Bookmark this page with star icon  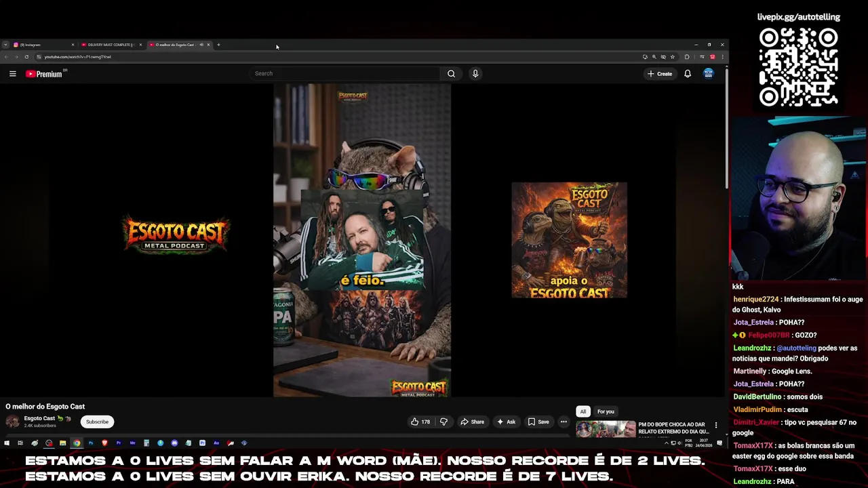(673, 57)
